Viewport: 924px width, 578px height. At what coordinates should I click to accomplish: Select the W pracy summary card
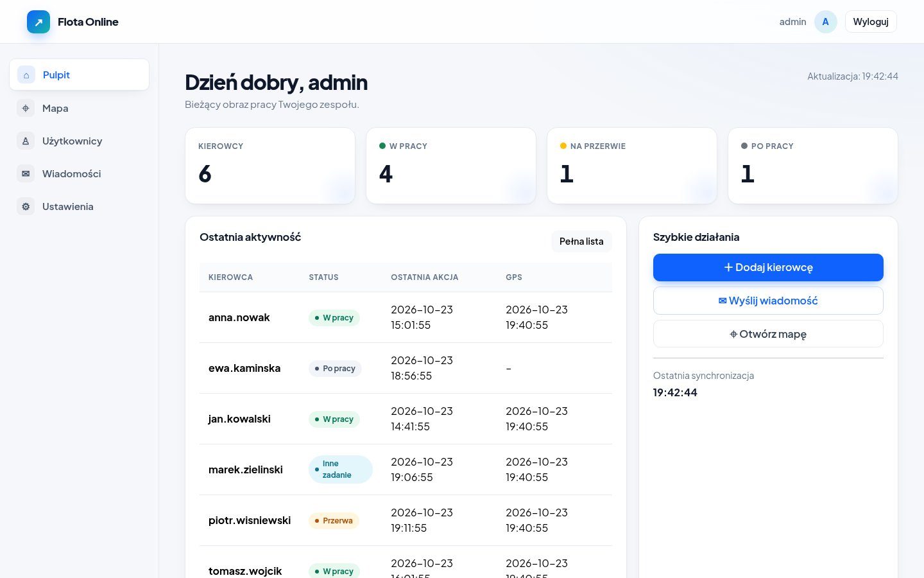coord(451,166)
